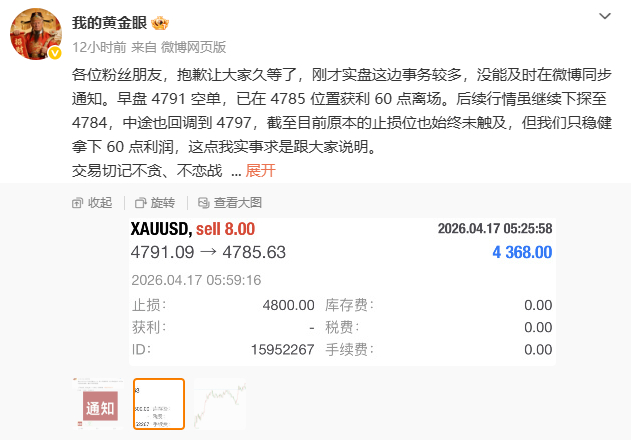Click the 微博网页版 source link
The height and width of the screenshot is (440, 631).
pyautogui.click(x=194, y=48)
